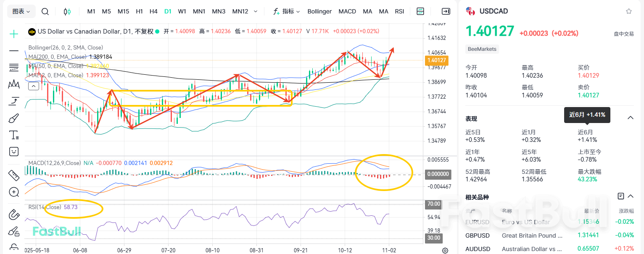Image resolution: width=644 pixels, height=254 pixels.
Task: Choose the ruler measurement tool
Action: tap(14, 175)
